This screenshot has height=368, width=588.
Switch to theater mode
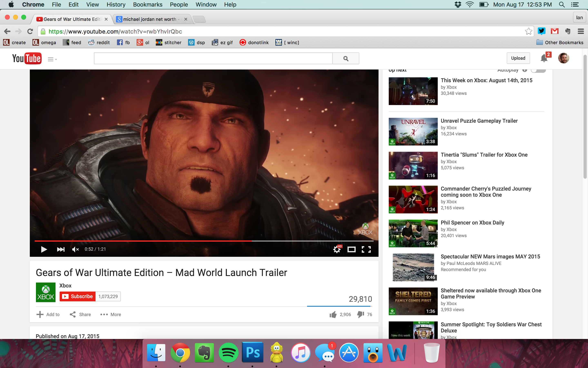(351, 249)
